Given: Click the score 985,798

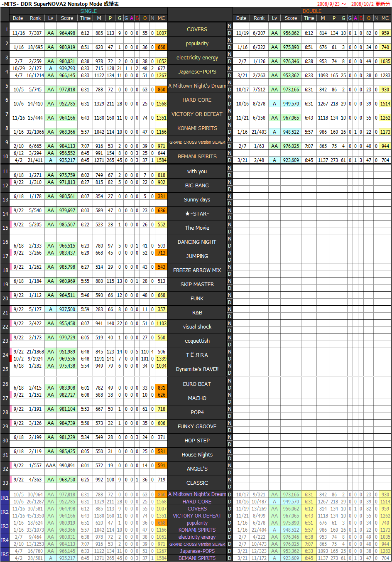Looking at the screenshot, I should (x=67, y=267).
